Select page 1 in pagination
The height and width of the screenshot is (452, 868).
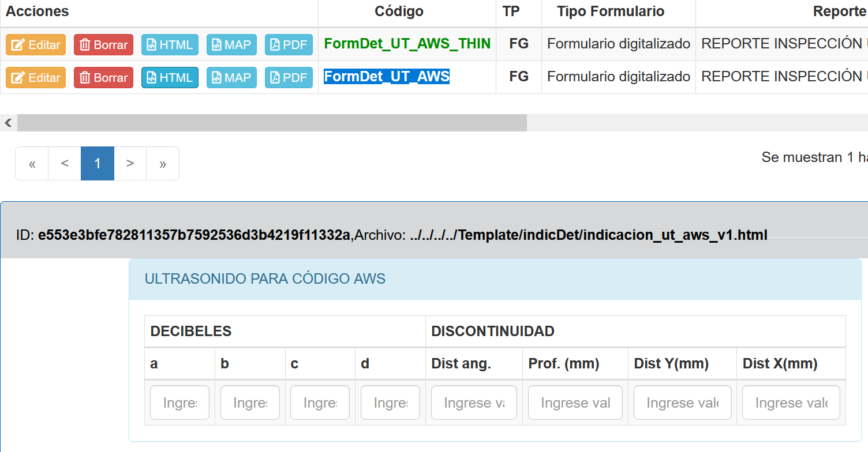(98, 164)
